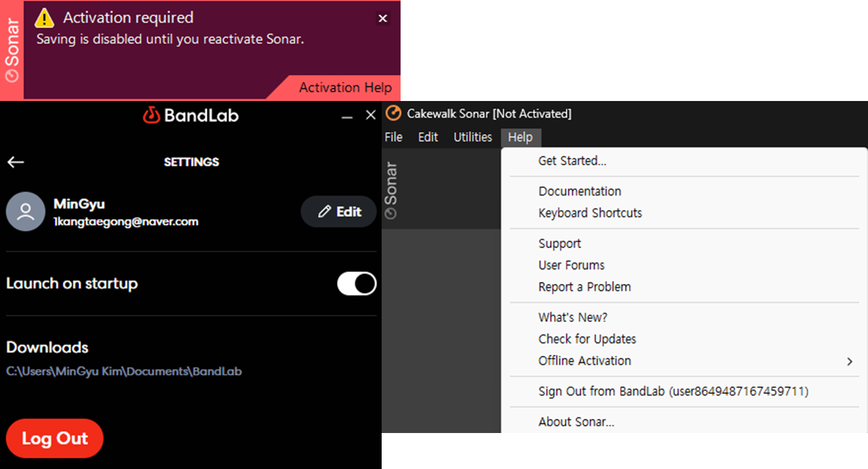Close the Activation required notification
868x469 pixels.
coord(383,18)
